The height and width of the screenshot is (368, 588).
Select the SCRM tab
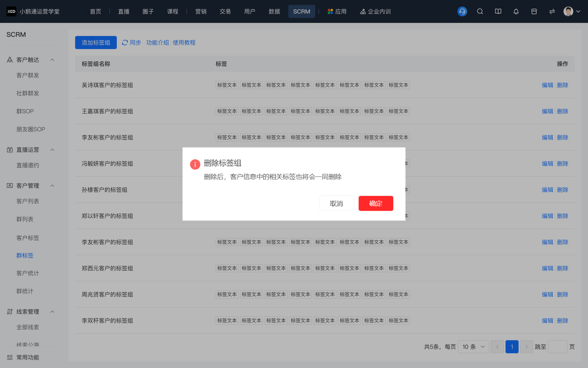(302, 11)
